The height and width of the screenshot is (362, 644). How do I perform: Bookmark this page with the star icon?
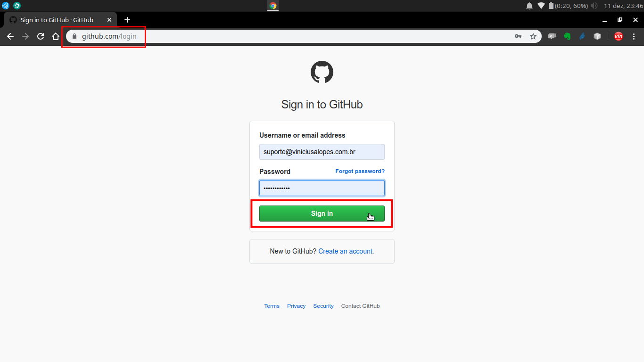[x=533, y=36]
